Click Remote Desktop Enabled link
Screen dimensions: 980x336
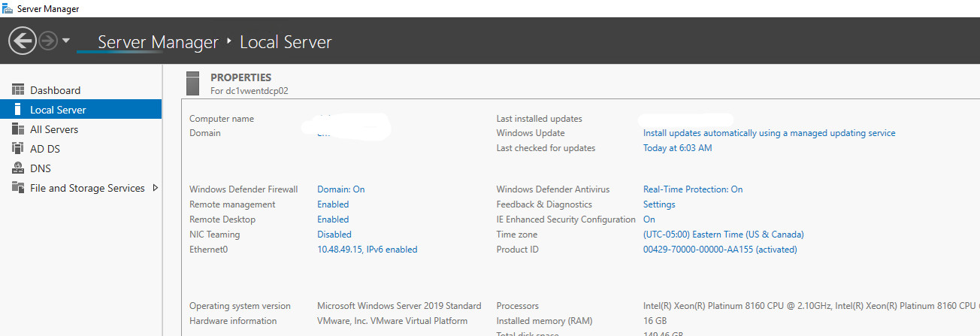point(333,219)
